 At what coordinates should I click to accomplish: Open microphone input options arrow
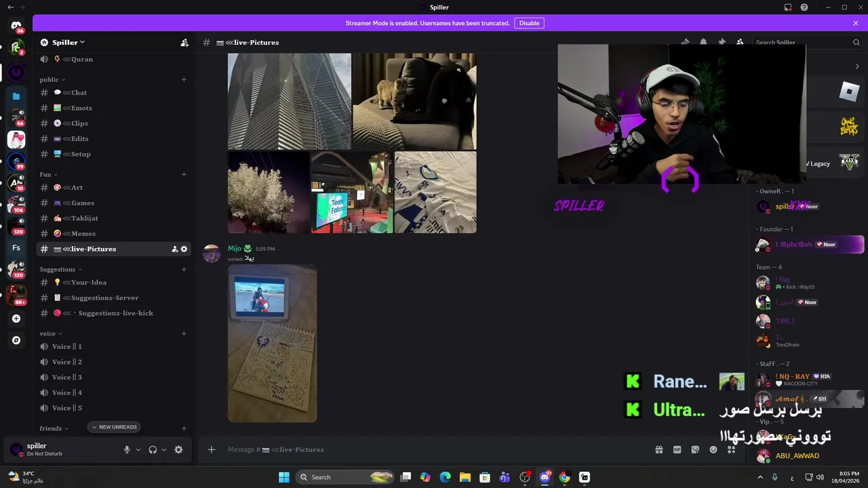pos(138,449)
